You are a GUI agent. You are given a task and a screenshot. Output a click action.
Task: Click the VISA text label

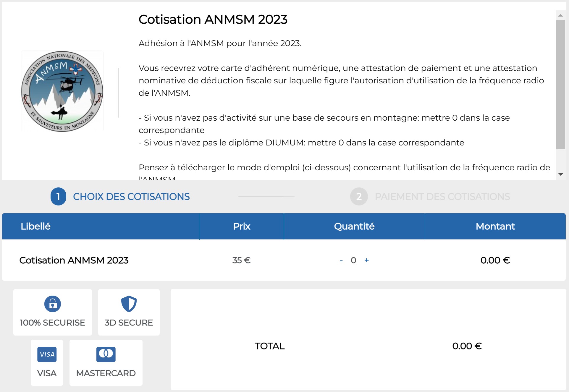(47, 373)
